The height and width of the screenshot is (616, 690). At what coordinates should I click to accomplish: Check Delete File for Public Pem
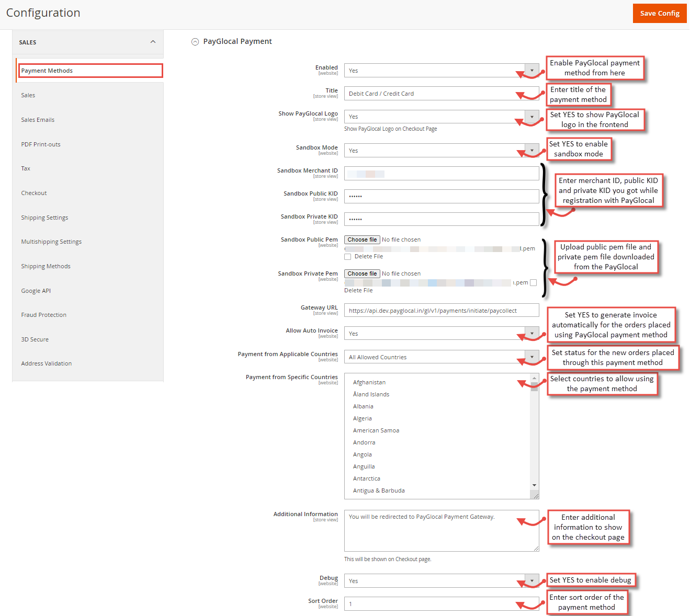(347, 257)
